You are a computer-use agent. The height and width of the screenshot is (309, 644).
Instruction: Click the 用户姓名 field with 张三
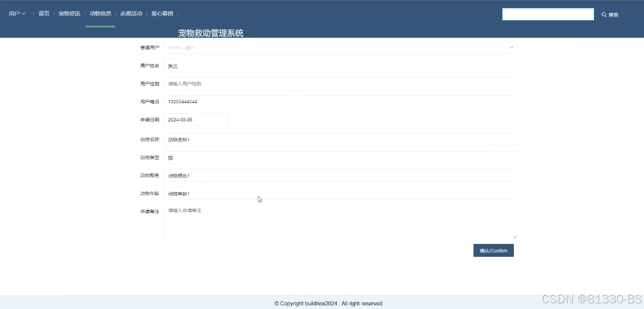tap(340, 66)
